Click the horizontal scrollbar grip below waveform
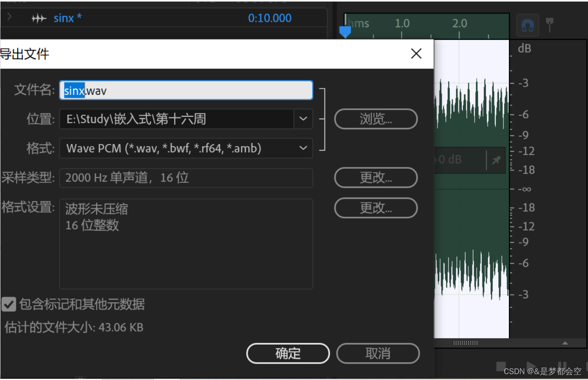The image size is (588, 380). [x=465, y=343]
